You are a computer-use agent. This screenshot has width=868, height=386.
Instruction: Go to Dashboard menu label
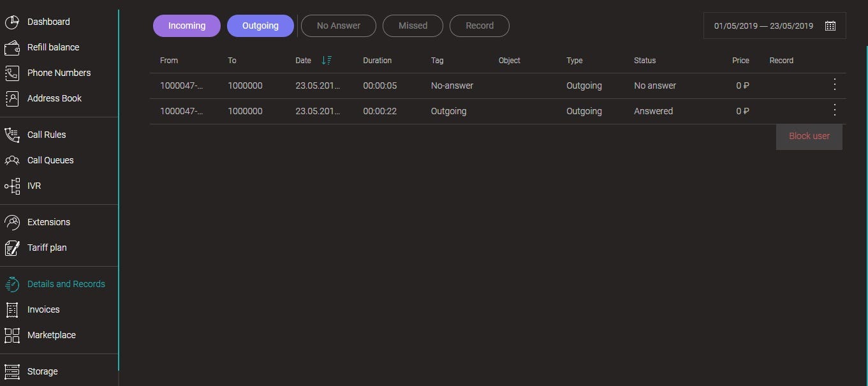point(48,22)
